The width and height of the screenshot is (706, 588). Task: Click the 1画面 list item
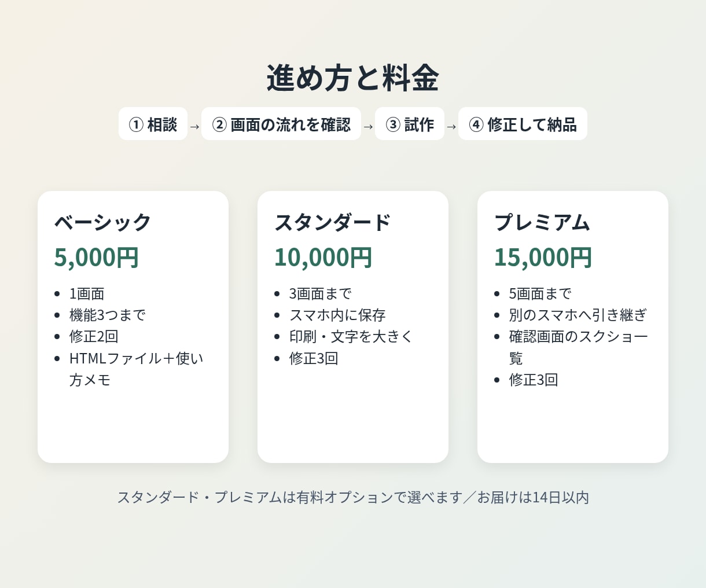pyautogui.click(x=87, y=294)
